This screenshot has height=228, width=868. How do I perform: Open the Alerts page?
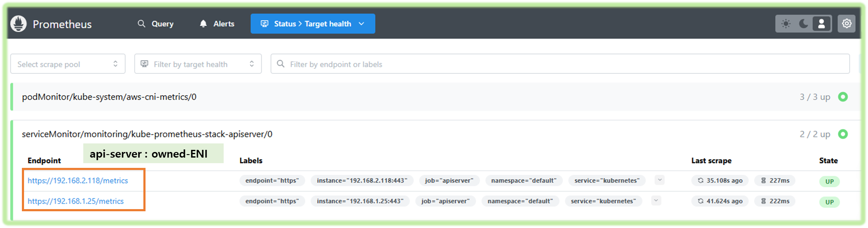click(x=217, y=24)
